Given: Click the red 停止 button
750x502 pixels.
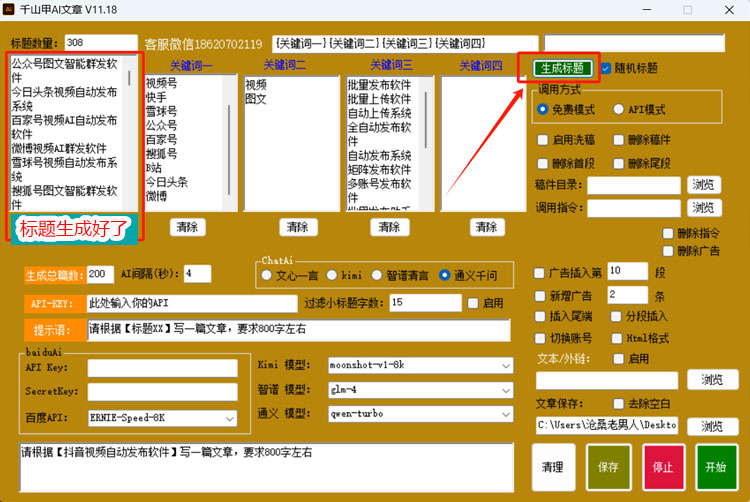Looking at the screenshot, I should click(x=663, y=467).
